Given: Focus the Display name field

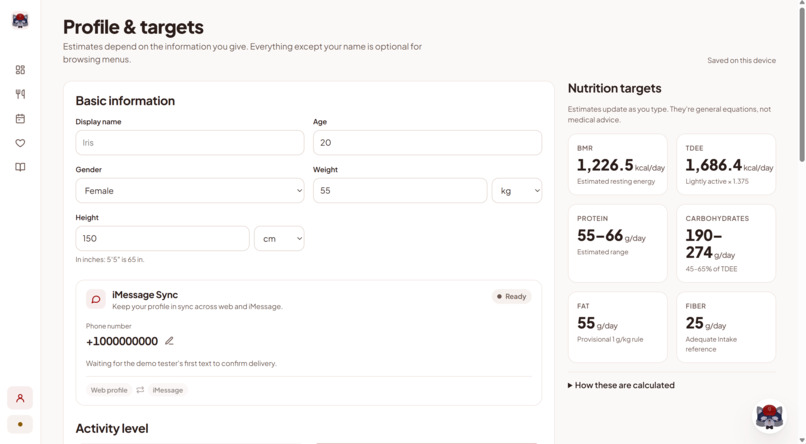Looking at the screenshot, I should point(190,142).
